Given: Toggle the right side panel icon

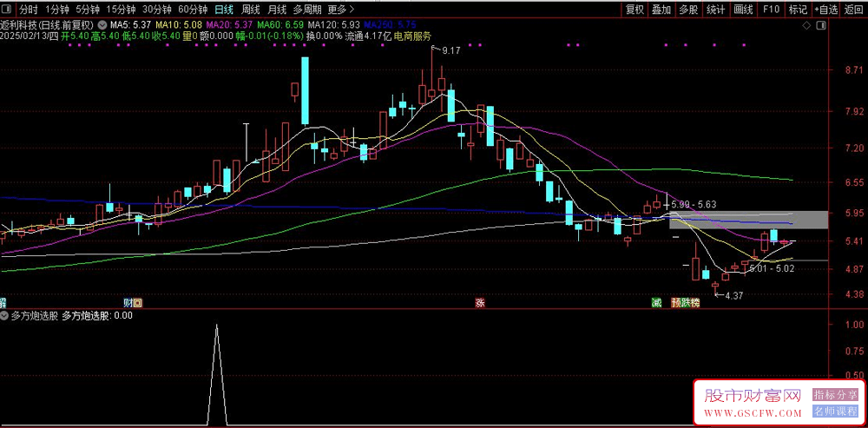Looking at the screenshot, I should (x=821, y=25).
